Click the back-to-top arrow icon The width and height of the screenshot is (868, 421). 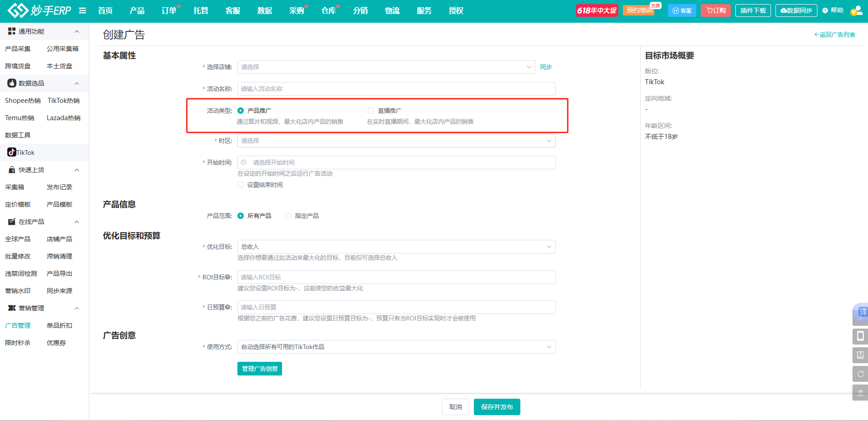point(860,393)
